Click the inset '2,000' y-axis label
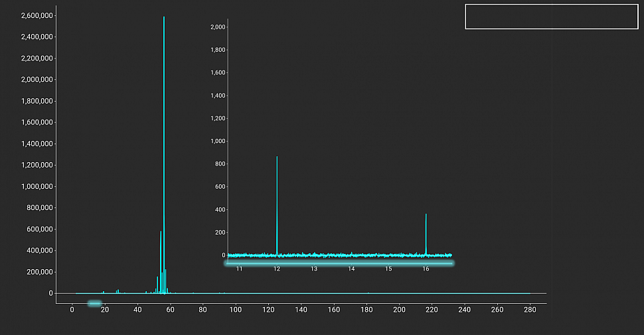This screenshot has width=644, height=335. 218,27
